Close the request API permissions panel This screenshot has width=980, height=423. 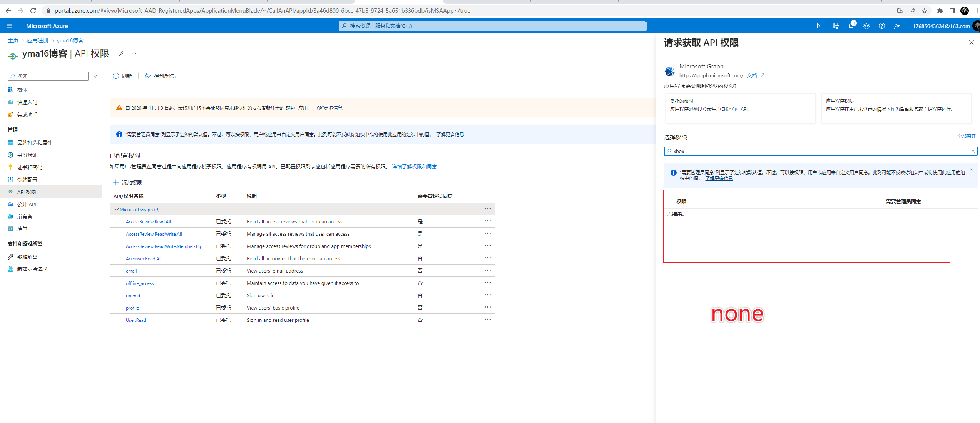pyautogui.click(x=972, y=43)
